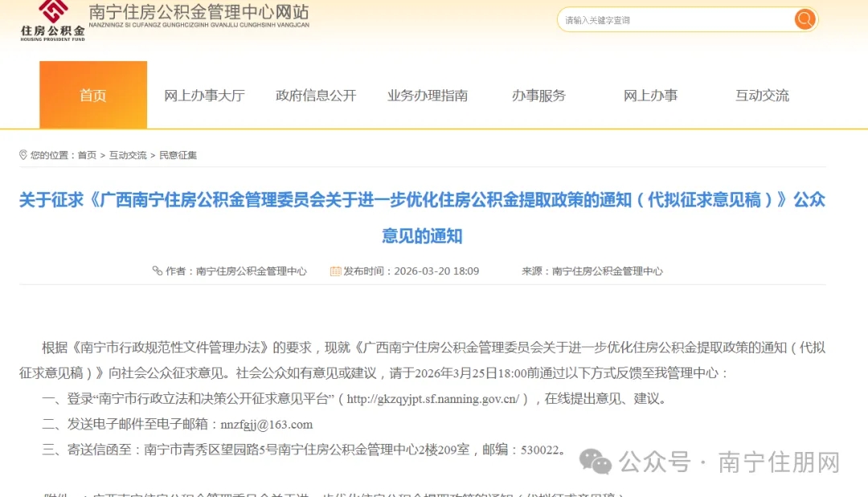Select the 业务办理指南 nav item
The width and height of the screenshot is (868, 497).
click(428, 95)
